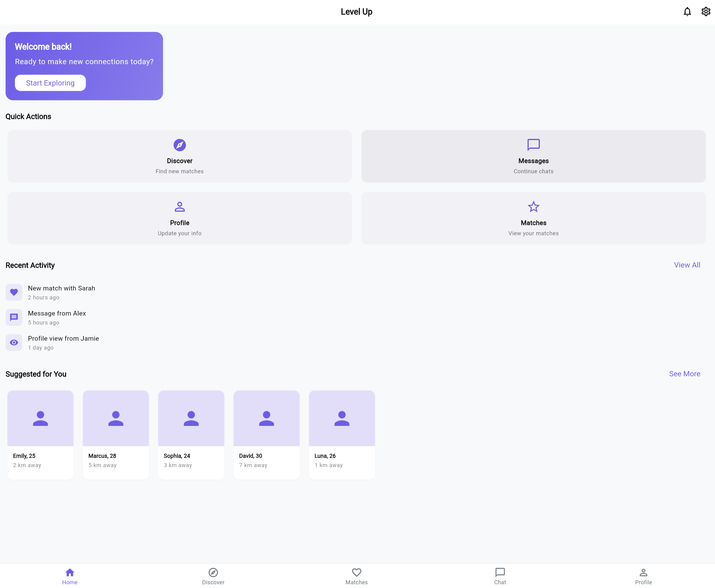Select the 'Sophia, 24' name label

[x=177, y=456]
